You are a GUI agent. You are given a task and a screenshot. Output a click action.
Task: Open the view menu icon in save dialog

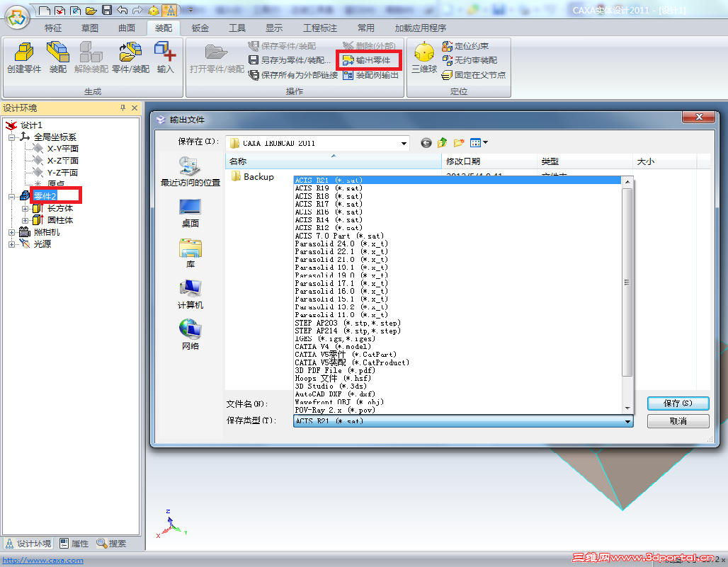coord(479,143)
